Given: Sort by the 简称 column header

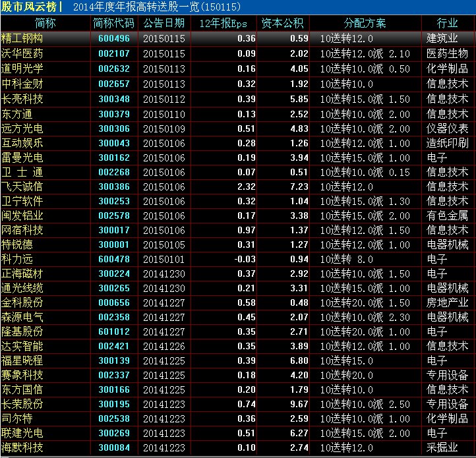Looking at the screenshot, I should [x=45, y=23].
